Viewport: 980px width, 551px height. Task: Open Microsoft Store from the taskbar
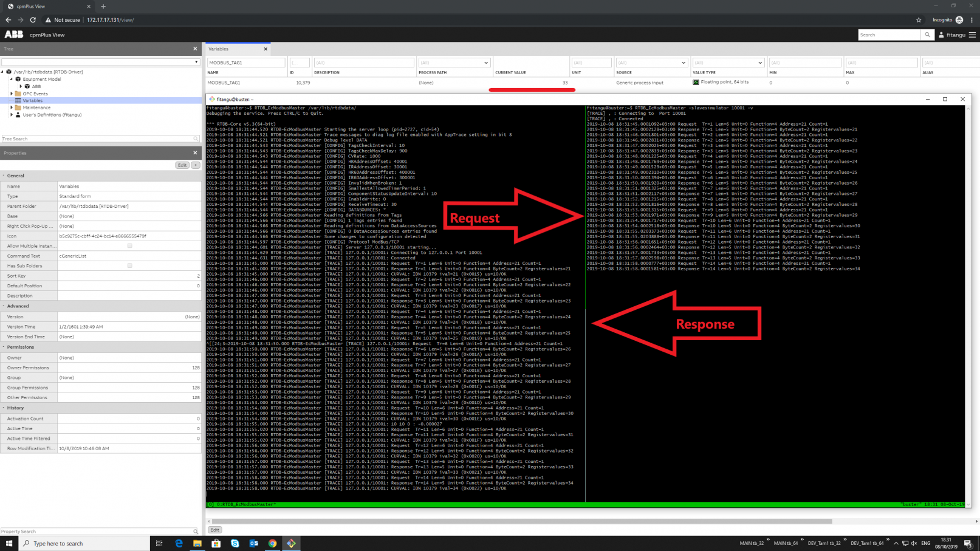216,543
